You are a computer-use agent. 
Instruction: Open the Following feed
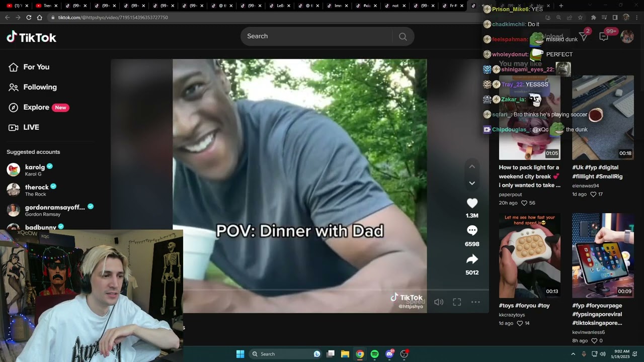coord(33,87)
